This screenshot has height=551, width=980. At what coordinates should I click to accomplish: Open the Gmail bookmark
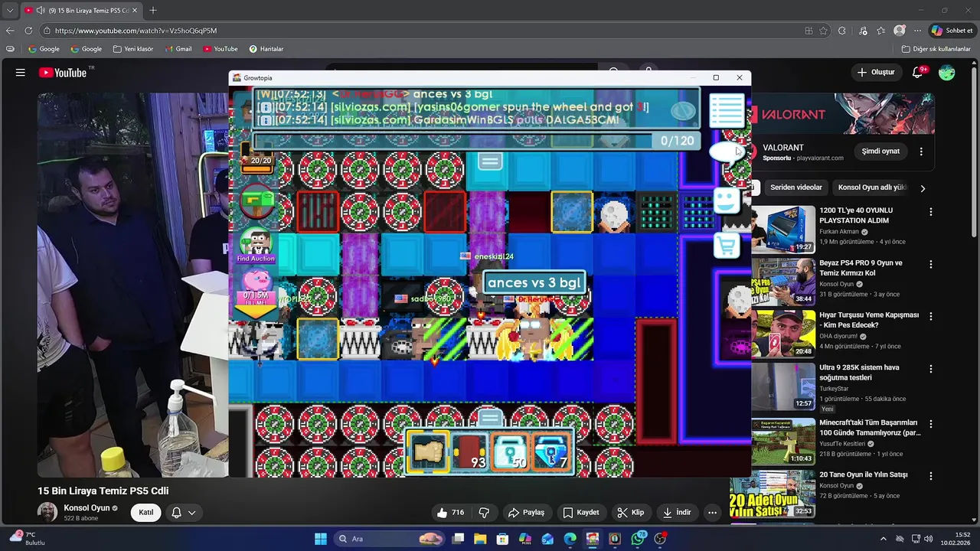pyautogui.click(x=178, y=49)
